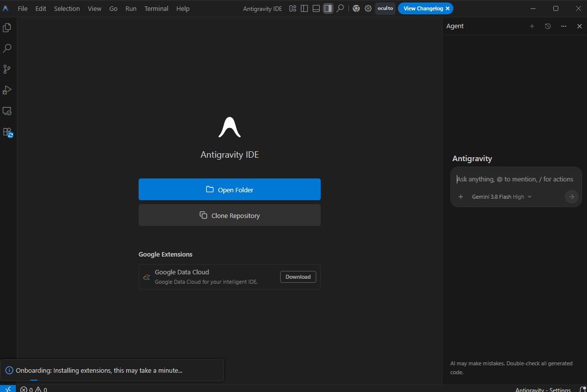Click the Open Folder button
The width and height of the screenshot is (587, 392).
230,189
